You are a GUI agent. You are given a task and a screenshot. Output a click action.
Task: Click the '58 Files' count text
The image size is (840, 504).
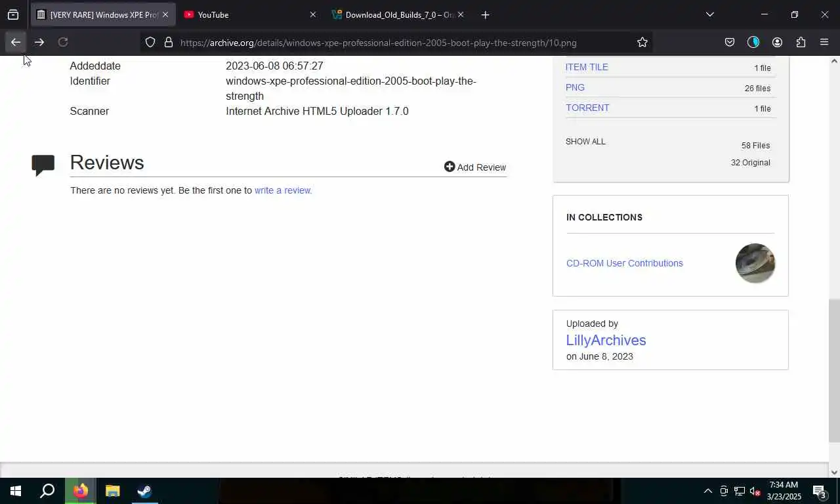click(x=755, y=146)
